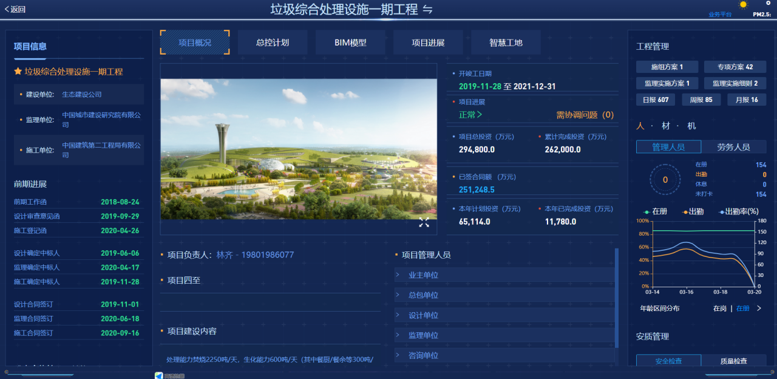Expand the 业主单位 row
Viewport: 778px width, 379px height.
[505, 275]
